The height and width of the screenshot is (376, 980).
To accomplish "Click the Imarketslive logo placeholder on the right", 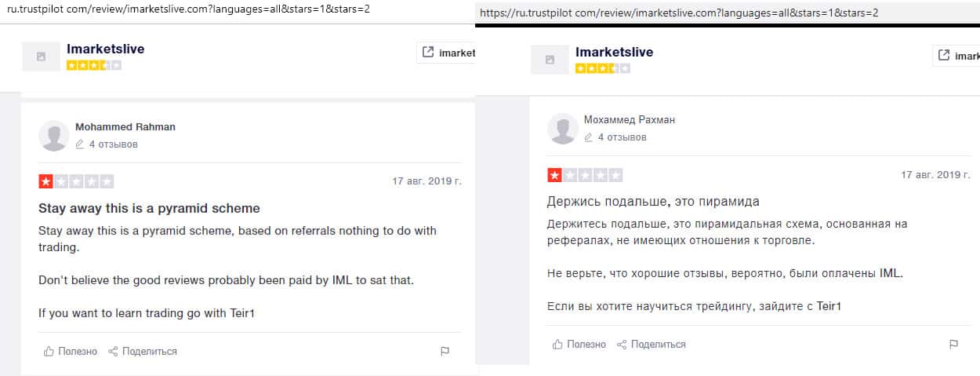I will [x=550, y=60].
